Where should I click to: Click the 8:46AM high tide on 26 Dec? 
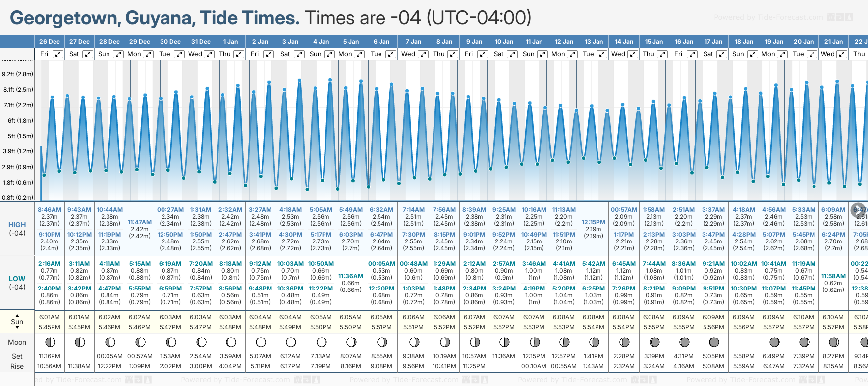(50, 210)
